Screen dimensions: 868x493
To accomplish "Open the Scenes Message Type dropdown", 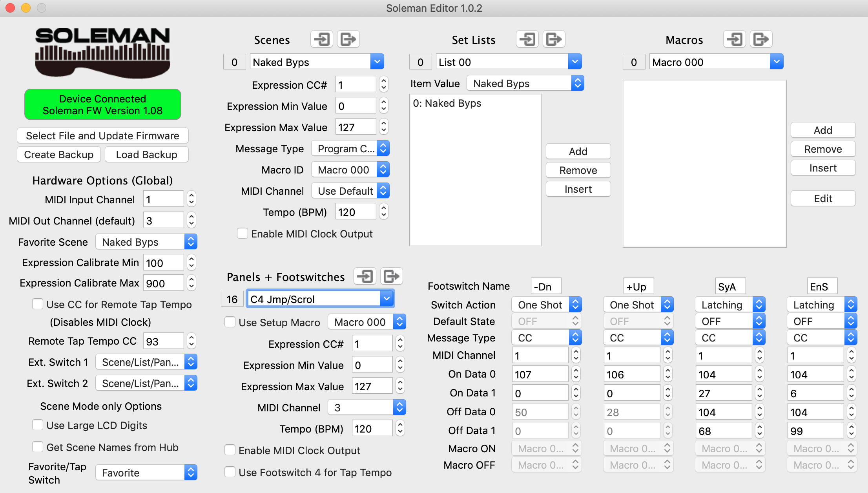I will (x=350, y=149).
